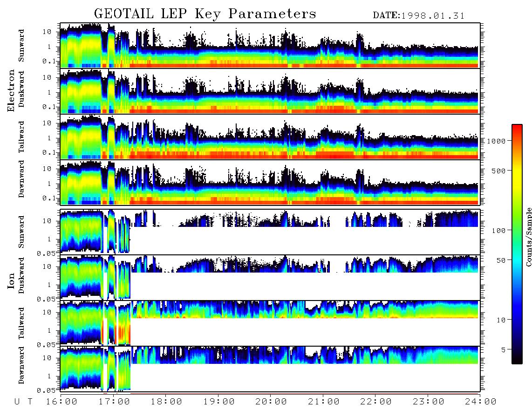The height and width of the screenshot is (410, 532).
Task: Click the Ion Sunward spectrogram panel
Action: tap(270, 232)
